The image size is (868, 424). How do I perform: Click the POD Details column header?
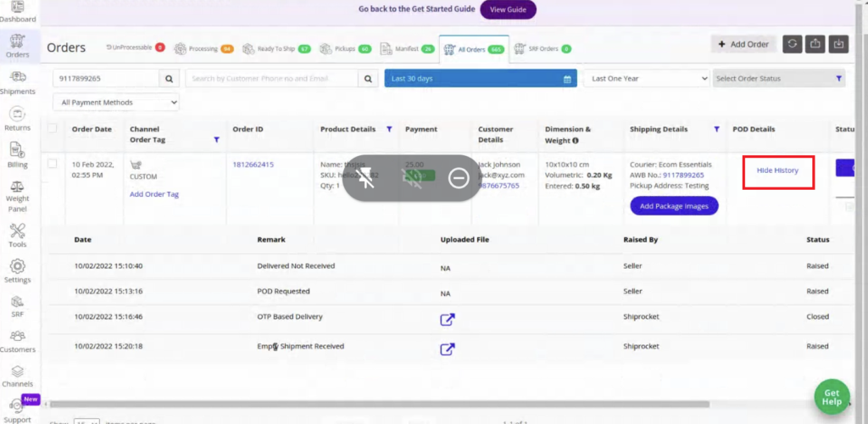(754, 129)
